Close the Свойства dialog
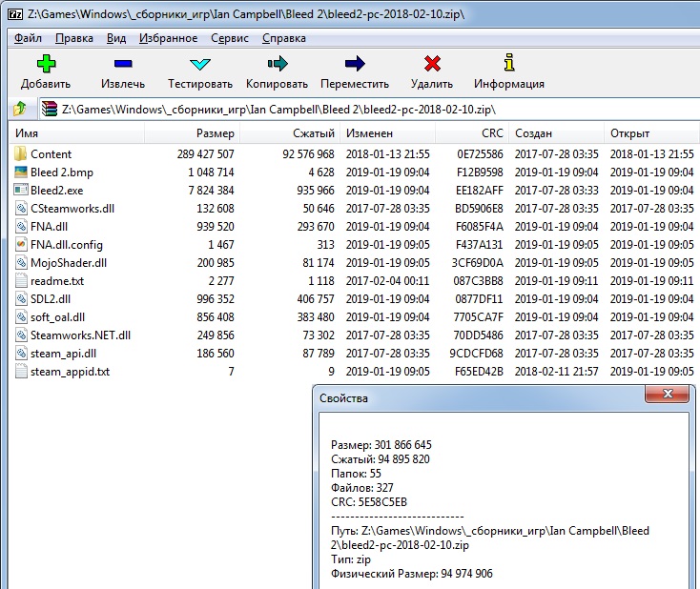This screenshot has height=589, width=700. coord(668,394)
